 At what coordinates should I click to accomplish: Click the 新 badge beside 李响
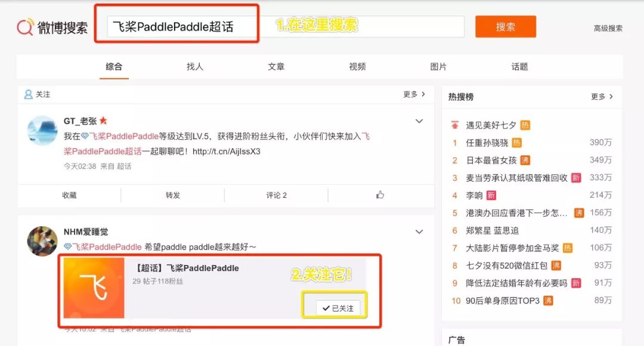click(x=491, y=195)
